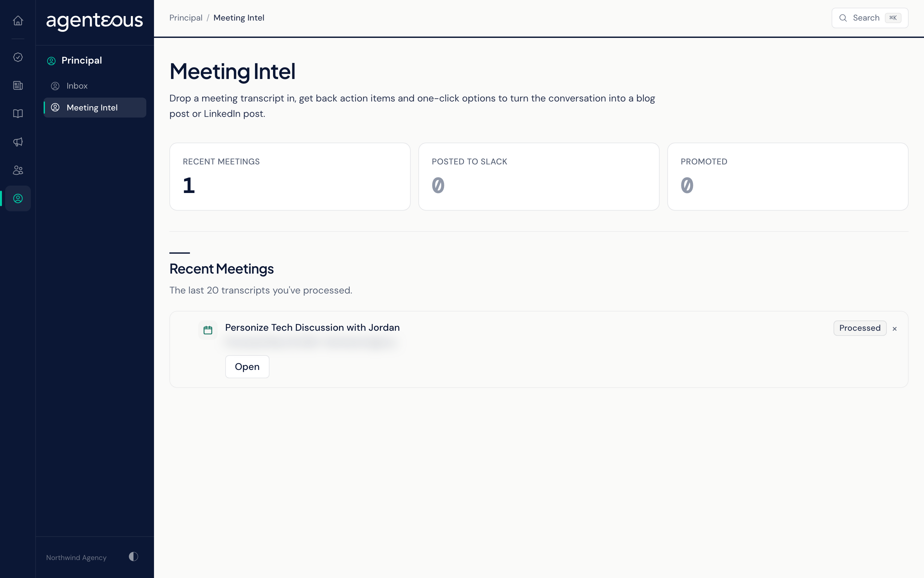Open the checkmark badge sidebar icon
The height and width of the screenshot is (578, 924).
(18, 57)
